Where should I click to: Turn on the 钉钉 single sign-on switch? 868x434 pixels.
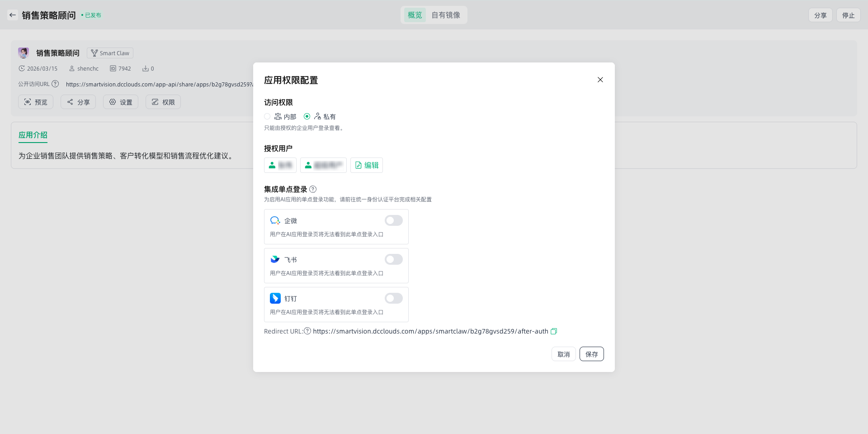[x=393, y=298]
